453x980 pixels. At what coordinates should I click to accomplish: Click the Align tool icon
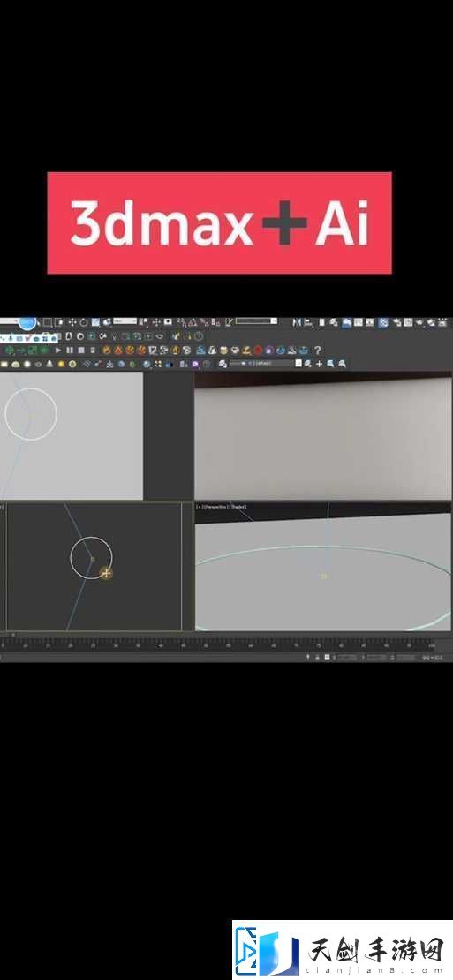click(308, 322)
